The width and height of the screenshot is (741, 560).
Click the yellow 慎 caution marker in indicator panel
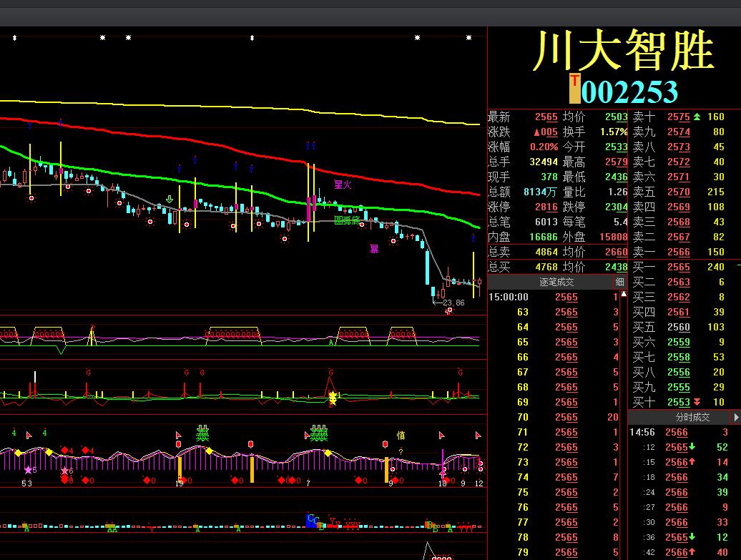[401, 436]
